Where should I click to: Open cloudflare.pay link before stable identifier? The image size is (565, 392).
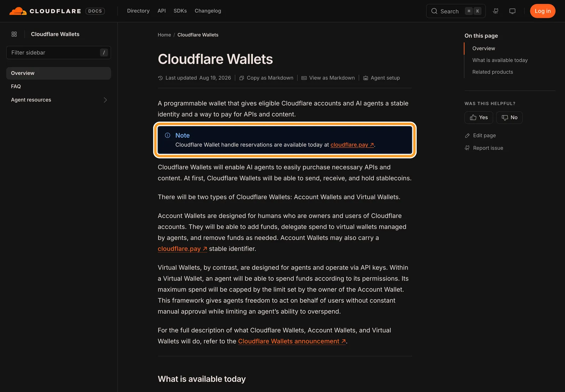pyautogui.click(x=182, y=249)
